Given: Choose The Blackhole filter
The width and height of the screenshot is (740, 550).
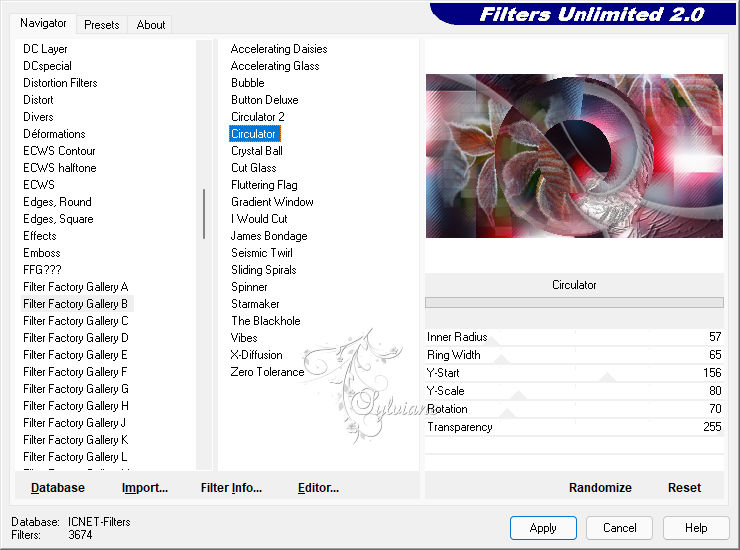Looking at the screenshot, I should coord(266,321).
